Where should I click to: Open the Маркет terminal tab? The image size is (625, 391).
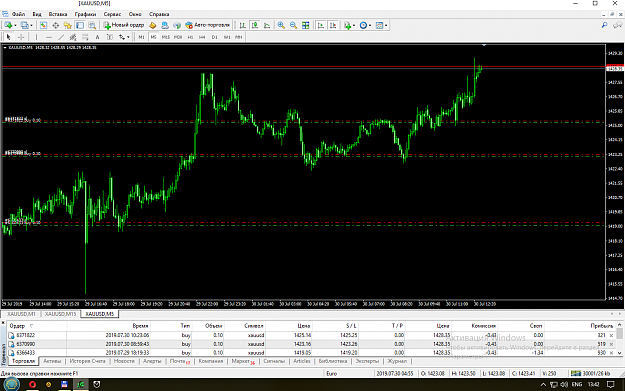tap(242, 361)
